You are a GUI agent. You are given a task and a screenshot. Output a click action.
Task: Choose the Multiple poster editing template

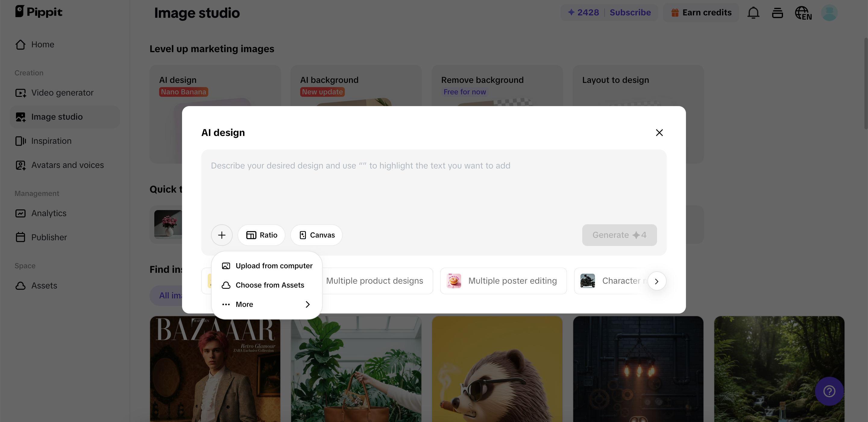pos(503,281)
